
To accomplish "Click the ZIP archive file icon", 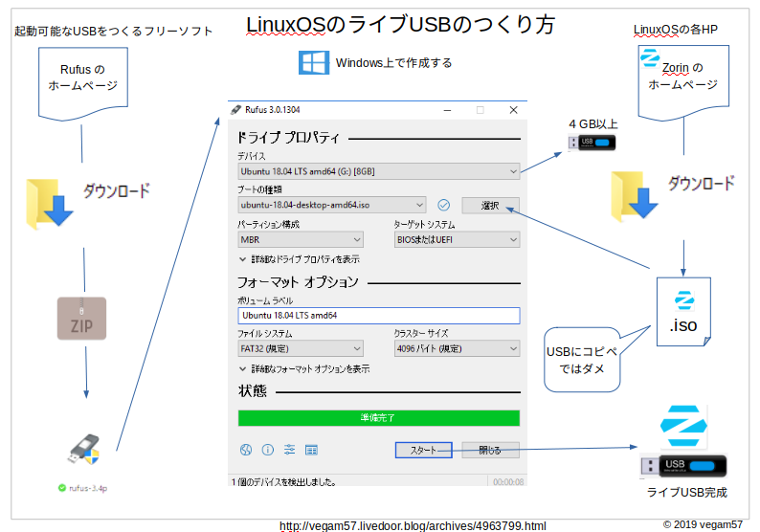I will 81,319.
